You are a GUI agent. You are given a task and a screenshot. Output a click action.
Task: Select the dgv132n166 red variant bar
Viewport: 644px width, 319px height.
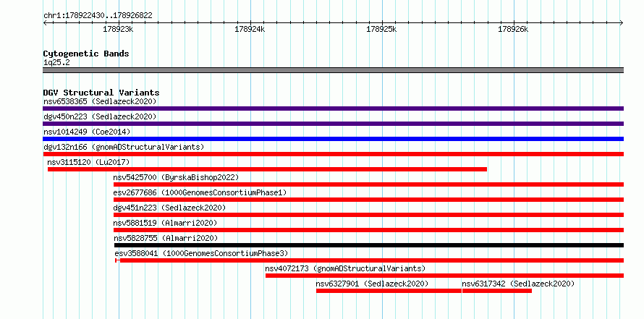[x=333, y=154]
